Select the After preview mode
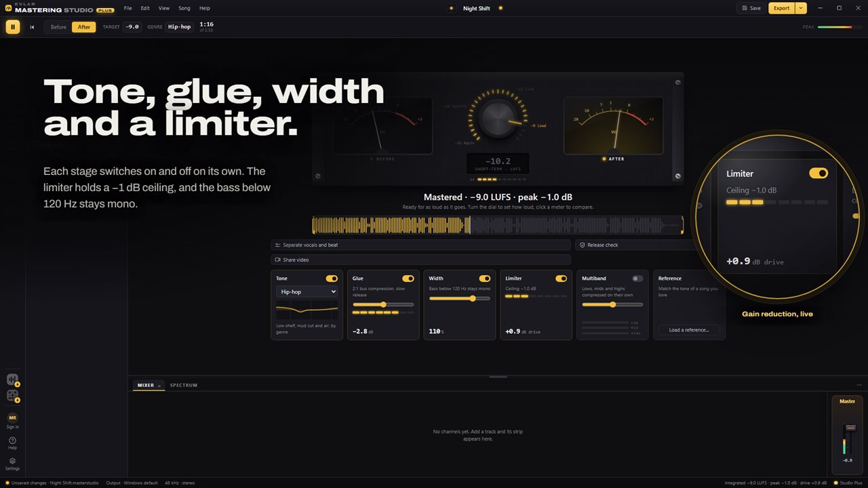This screenshot has width=868, height=488. [84, 27]
